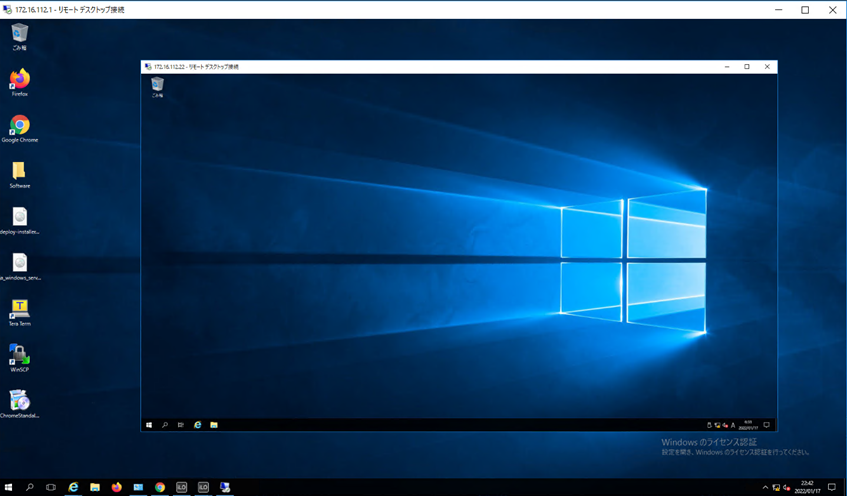
Task: Open the outer Windows Start menu
Action: [8, 487]
